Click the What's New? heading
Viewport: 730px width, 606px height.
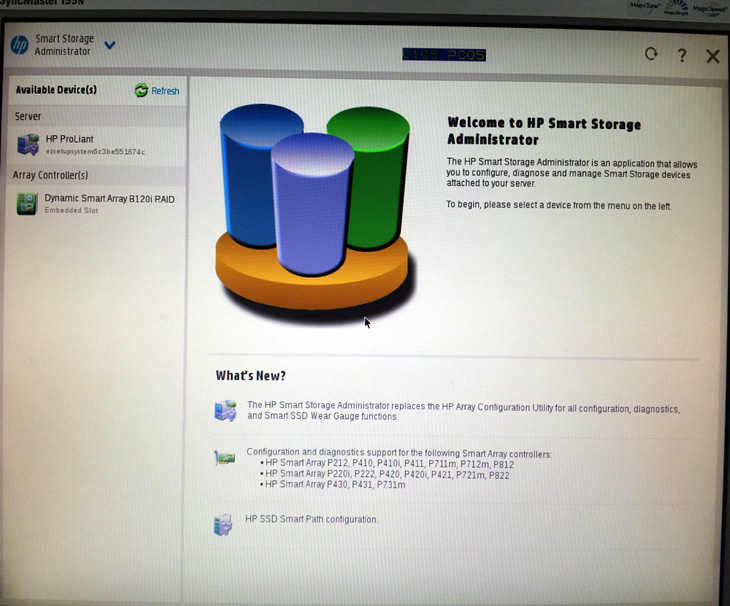coord(250,376)
